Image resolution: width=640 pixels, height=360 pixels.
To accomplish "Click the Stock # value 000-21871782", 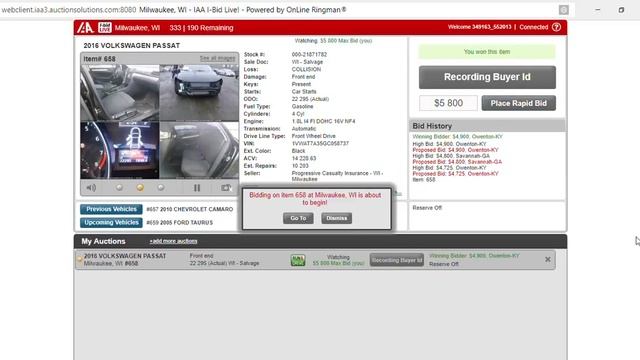I will (x=309, y=54).
